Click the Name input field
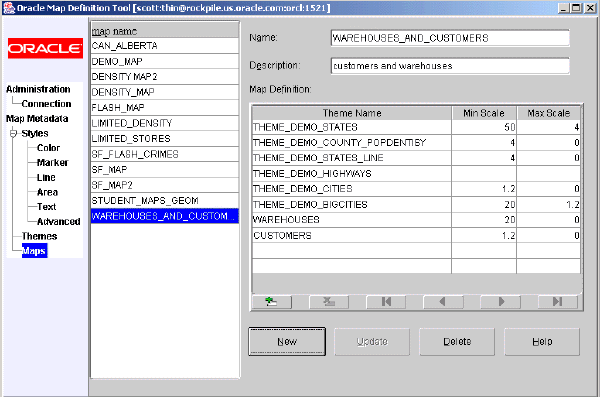Screen dimensions: 600x397 450,38
